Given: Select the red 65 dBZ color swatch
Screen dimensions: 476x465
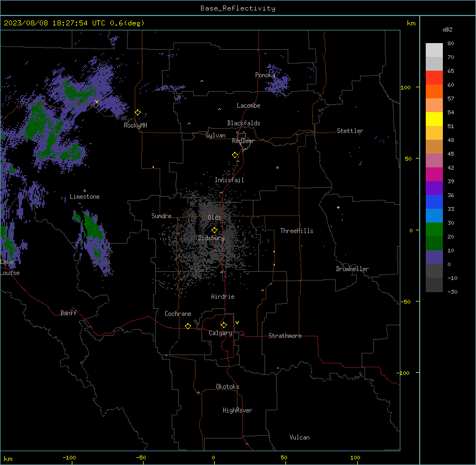Looking at the screenshot, I should coord(434,77).
